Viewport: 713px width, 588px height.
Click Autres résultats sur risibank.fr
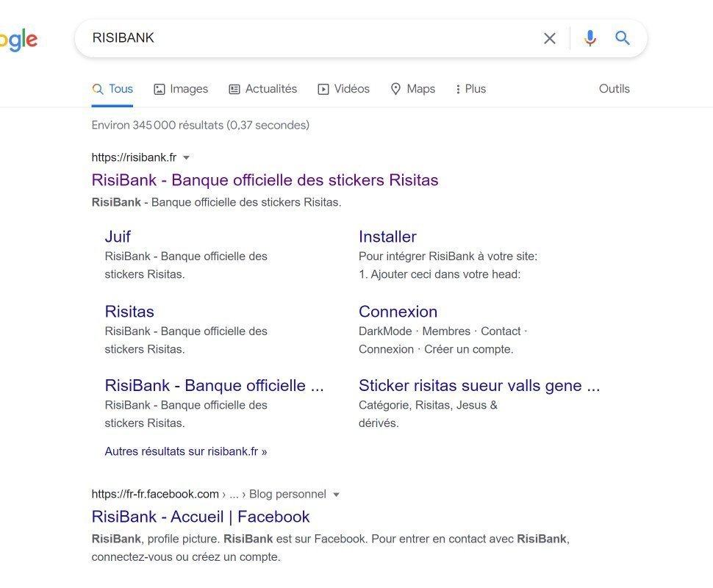click(x=186, y=451)
